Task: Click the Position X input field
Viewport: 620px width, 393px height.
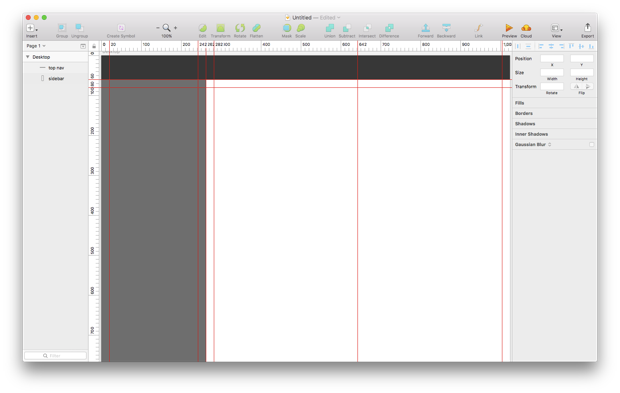Action: coord(552,59)
